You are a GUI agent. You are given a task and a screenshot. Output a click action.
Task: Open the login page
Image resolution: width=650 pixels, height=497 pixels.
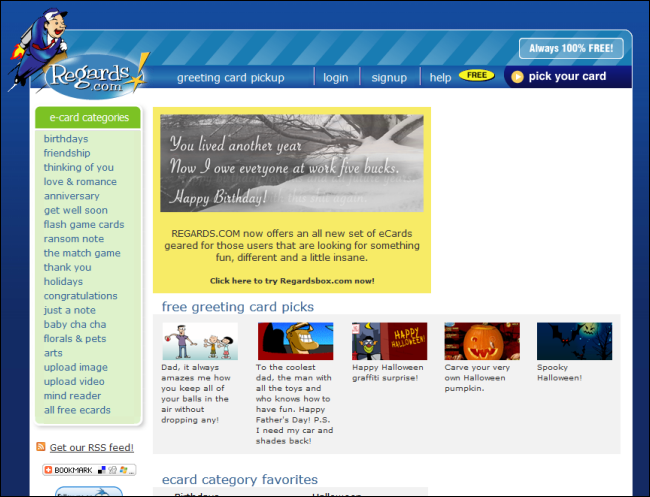pyautogui.click(x=335, y=78)
